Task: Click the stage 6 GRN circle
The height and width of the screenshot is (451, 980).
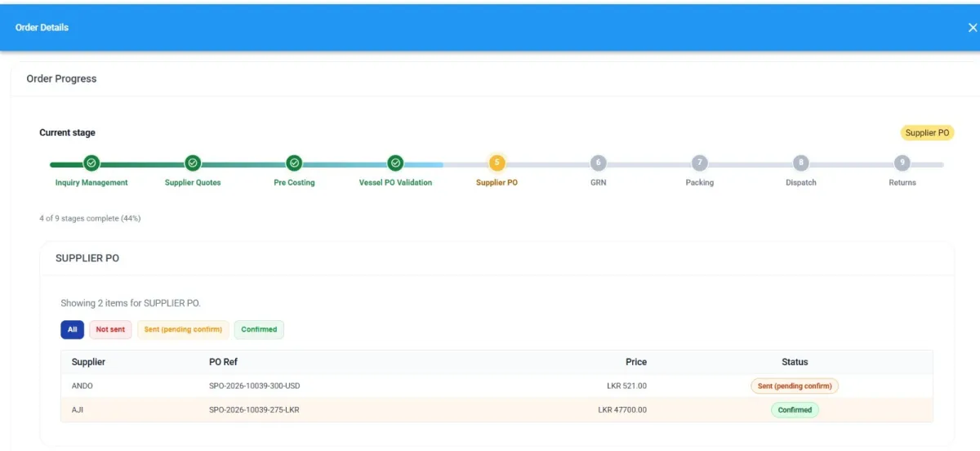Action: [x=598, y=163]
